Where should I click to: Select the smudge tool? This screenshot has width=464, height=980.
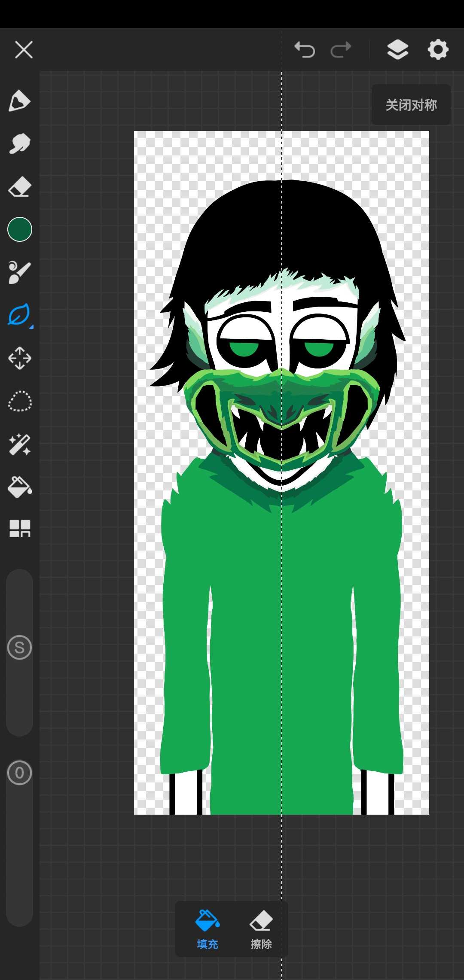pos(19,143)
